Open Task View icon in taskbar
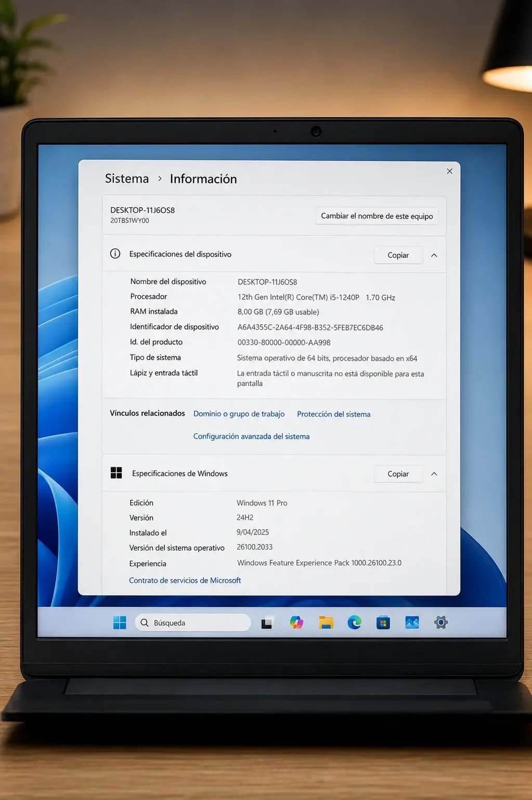This screenshot has height=800, width=532. click(x=267, y=623)
